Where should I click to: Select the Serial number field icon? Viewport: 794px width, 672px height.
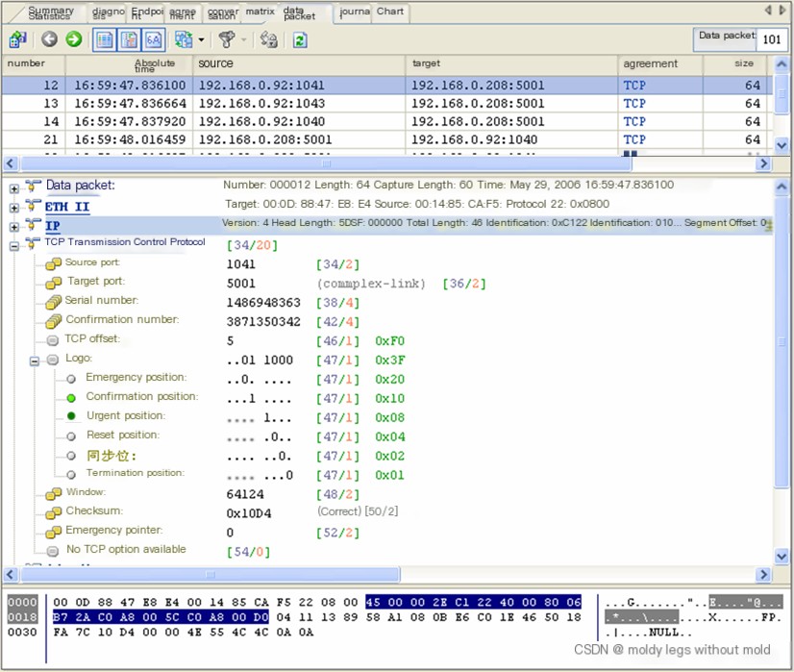(x=53, y=302)
